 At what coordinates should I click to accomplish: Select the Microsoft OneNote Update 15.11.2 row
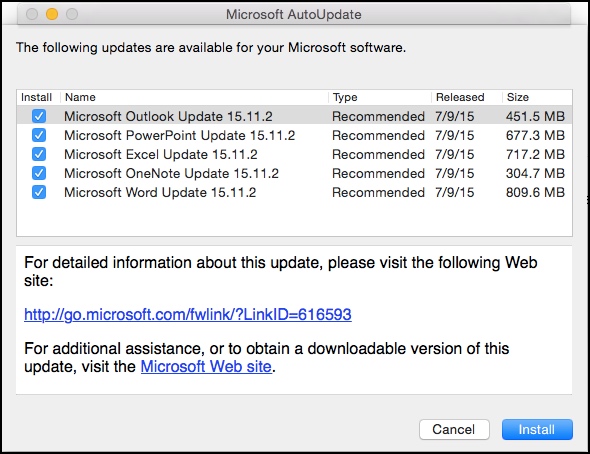click(x=294, y=173)
